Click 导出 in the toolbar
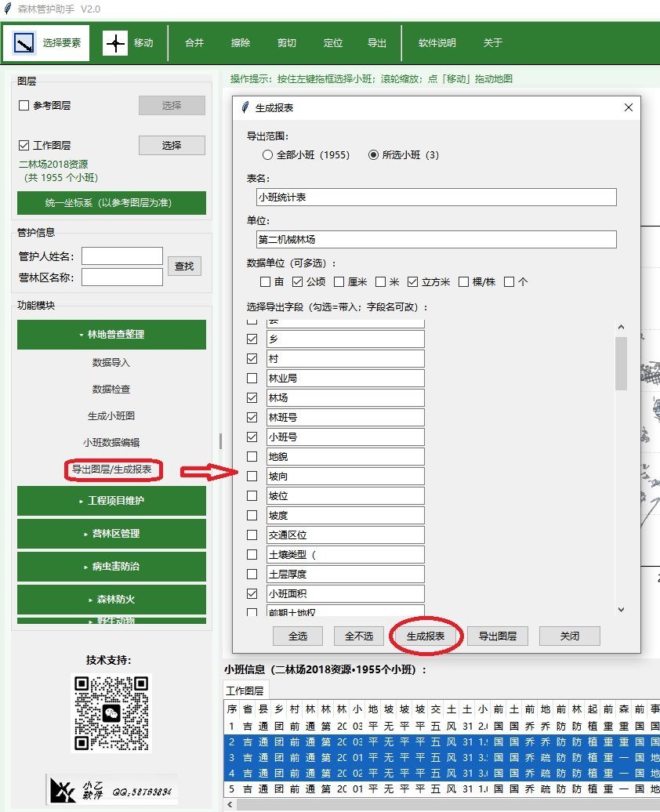The width and height of the screenshot is (660, 812). coord(377,43)
